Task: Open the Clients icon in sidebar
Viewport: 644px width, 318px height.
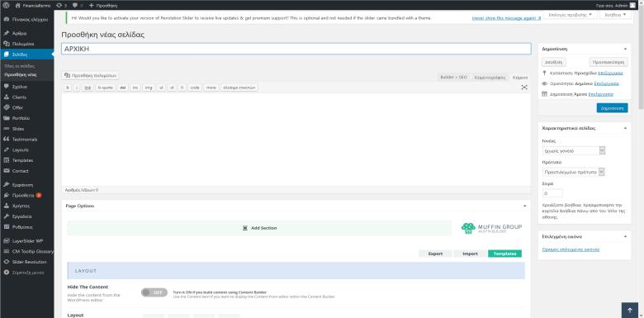Action: 6,97
